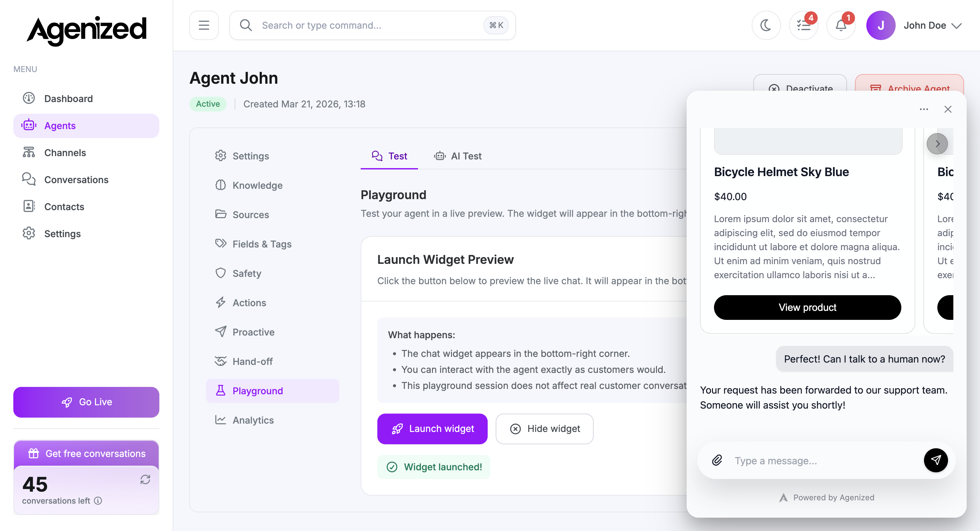Click the attachment paperclip icon
This screenshot has height=531, width=980.
coord(717,460)
